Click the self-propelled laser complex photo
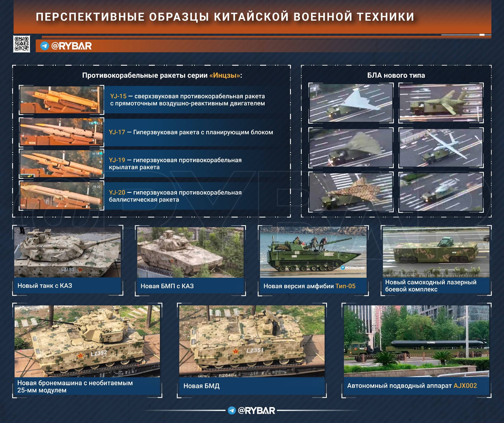The height and width of the screenshot is (423, 504). (436, 252)
